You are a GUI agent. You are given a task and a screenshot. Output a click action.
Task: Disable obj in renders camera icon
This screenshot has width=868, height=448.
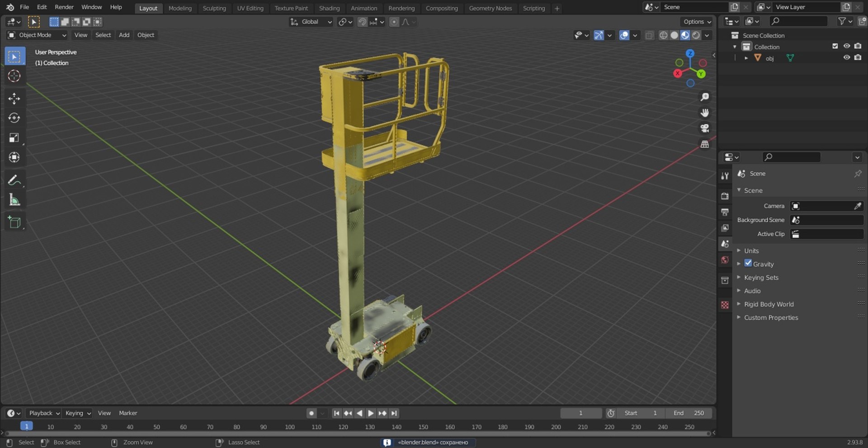[x=858, y=57]
